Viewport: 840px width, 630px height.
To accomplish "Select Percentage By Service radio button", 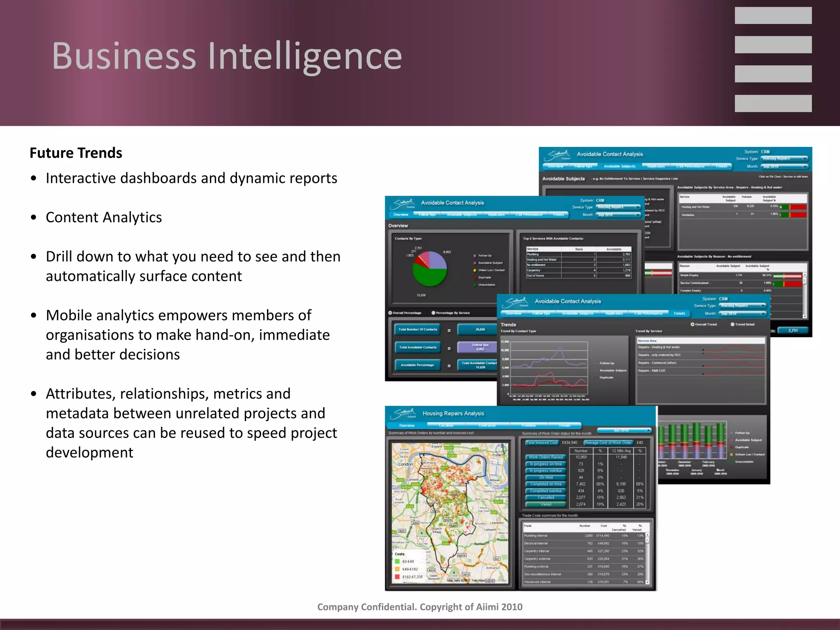I will [434, 313].
